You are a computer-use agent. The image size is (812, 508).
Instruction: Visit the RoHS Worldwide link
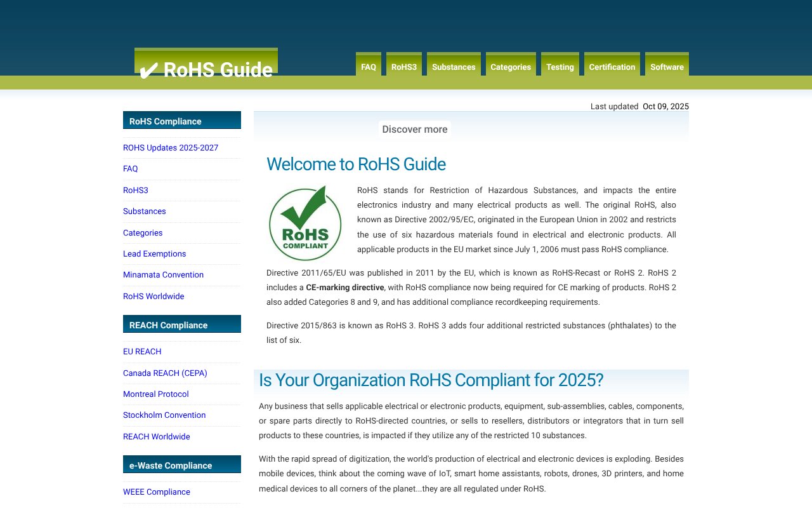tap(154, 296)
